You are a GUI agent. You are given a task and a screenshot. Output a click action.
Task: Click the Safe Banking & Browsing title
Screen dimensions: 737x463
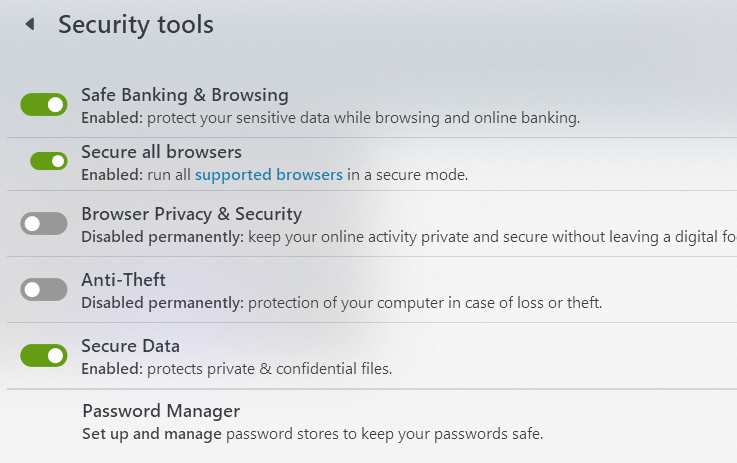pyautogui.click(x=184, y=95)
